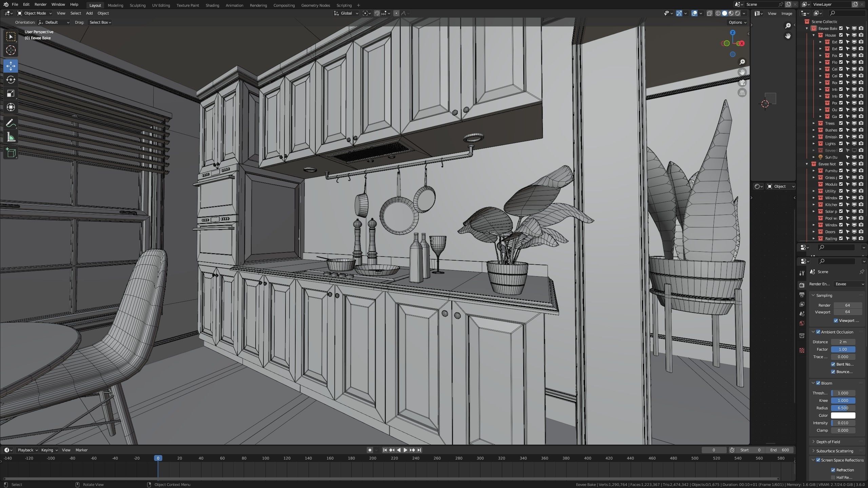
Task: Toggle camera view icon in viewport
Action: [x=742, y=82]
